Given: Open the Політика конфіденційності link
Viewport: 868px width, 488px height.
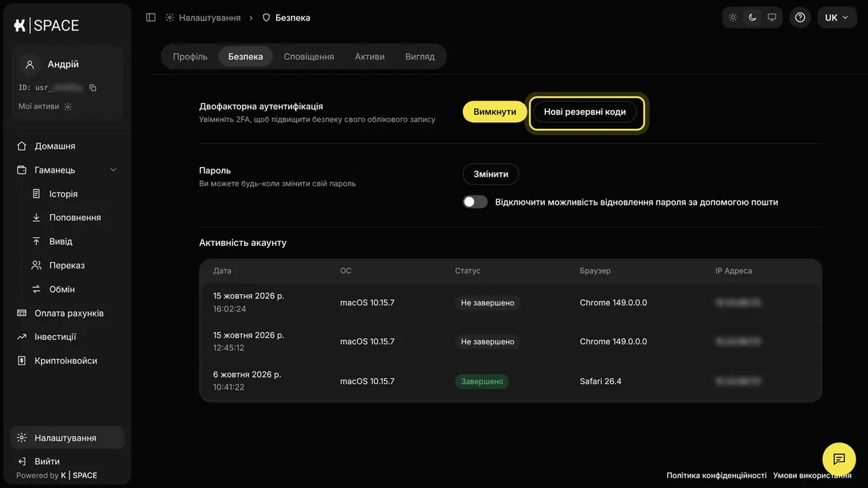Looking at the screenshot, I should tap(717, 476).
